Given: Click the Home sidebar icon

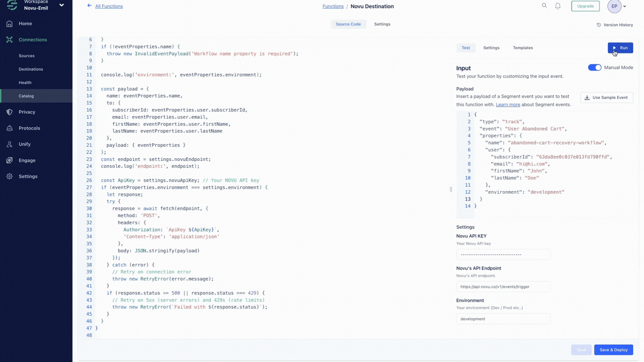Looking at the screenshot, I should pyautogui.click(x=9, y=23).
